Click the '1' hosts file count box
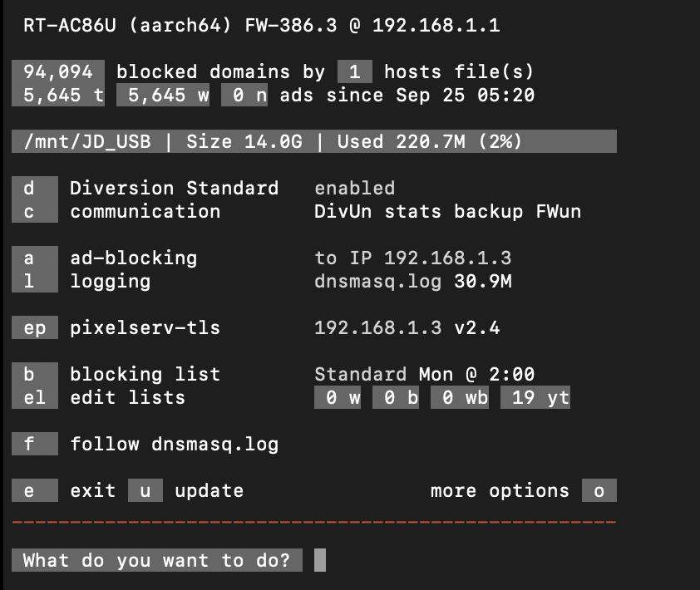700x590 pixels. [355, 72]
